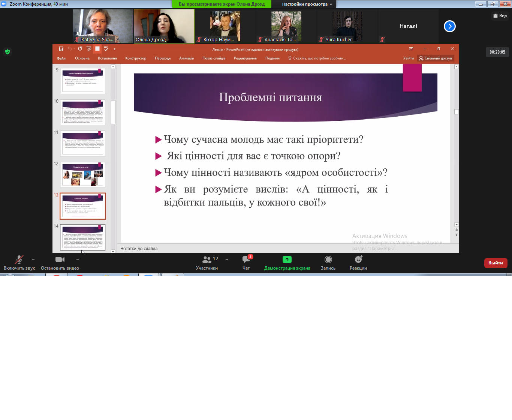Click the red Выйти button
The width and height of the screenshot is (512, 420).
[496, 263]
